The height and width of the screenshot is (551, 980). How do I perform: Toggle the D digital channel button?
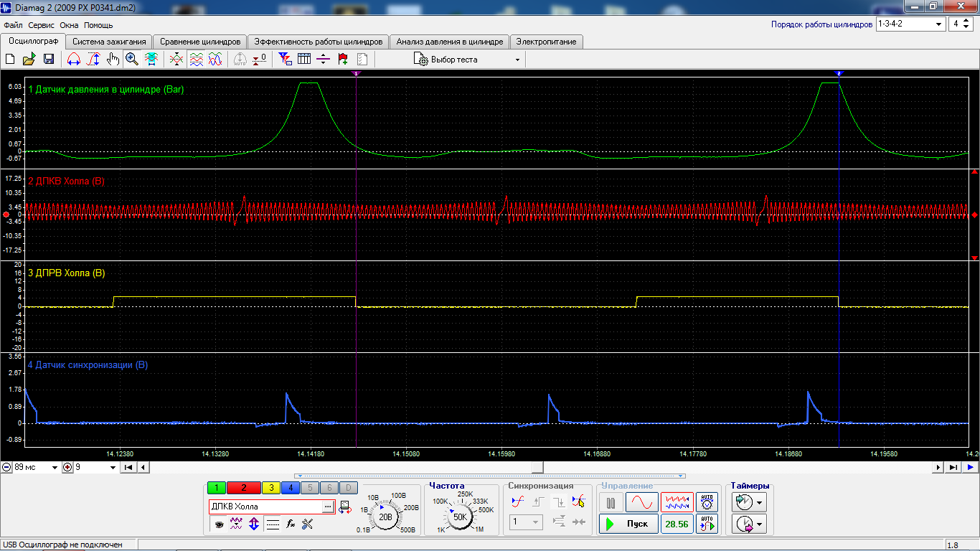pyautogui.click(x=347, y=488)
